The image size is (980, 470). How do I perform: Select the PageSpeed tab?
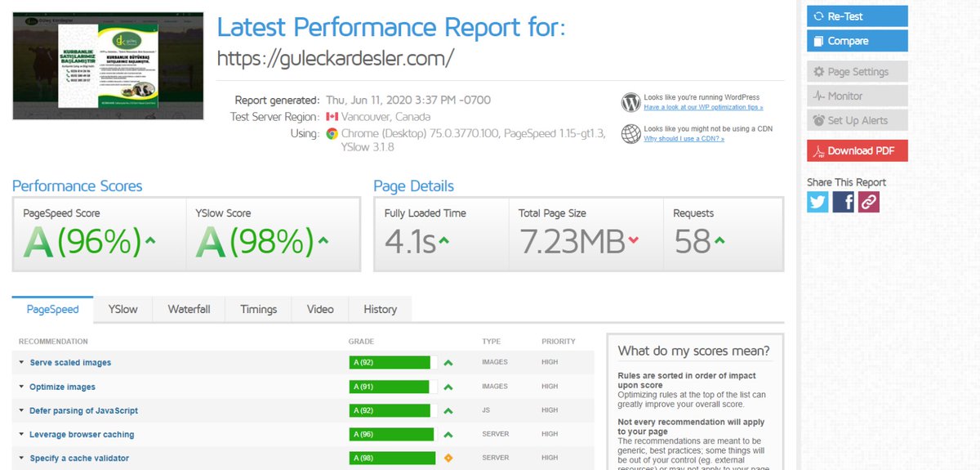tap(53, 309)
